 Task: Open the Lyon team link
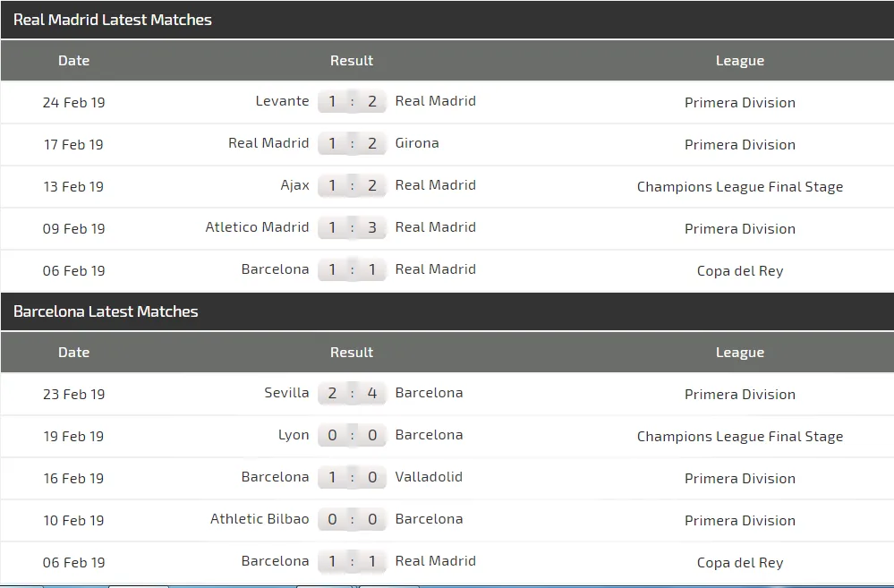coord(294,435)
